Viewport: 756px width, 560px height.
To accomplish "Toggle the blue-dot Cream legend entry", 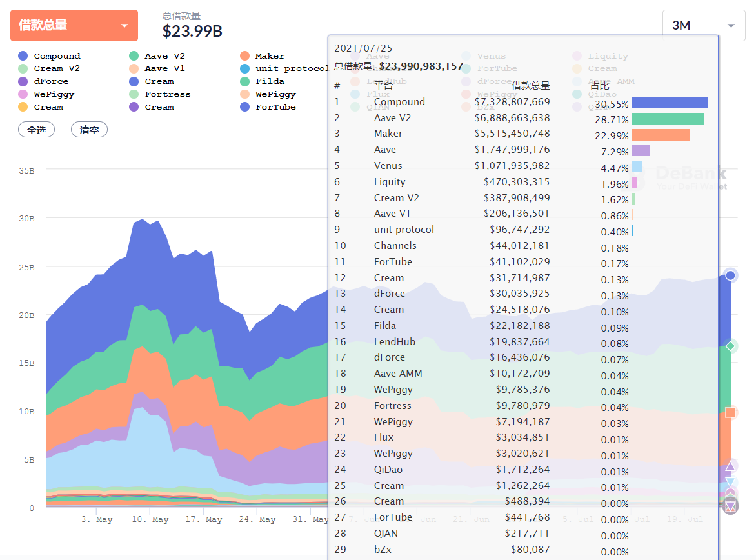I will (x=152, y=81).
